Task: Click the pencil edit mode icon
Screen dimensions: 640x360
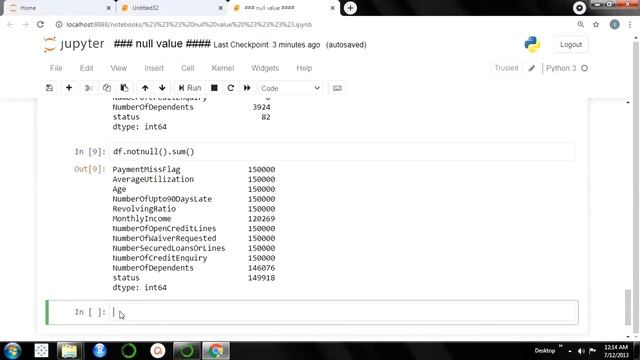Action: 531,69
